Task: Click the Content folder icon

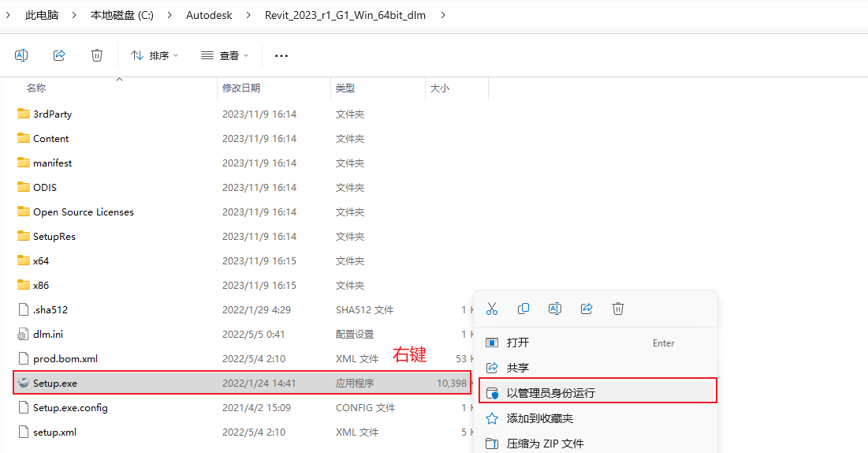Action: click(x=23, y=138)
